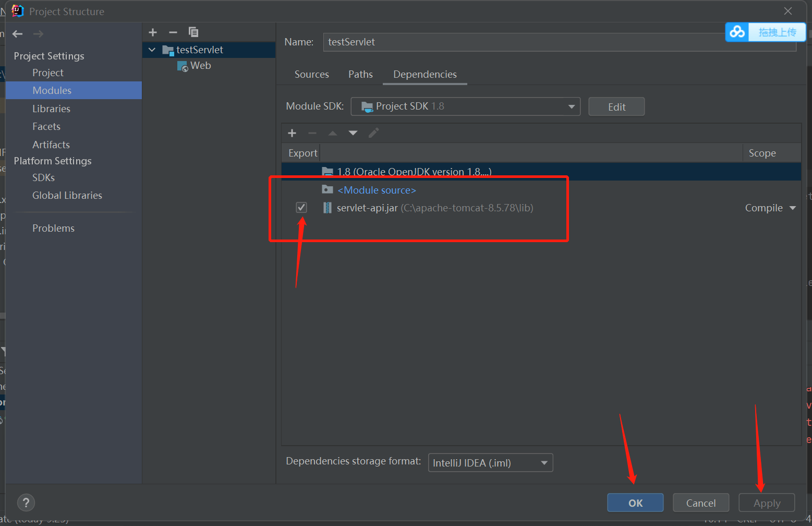Change Compile scope of servlet-api.jar
This screenshot has height=526, width=812.
pos(770,208)
